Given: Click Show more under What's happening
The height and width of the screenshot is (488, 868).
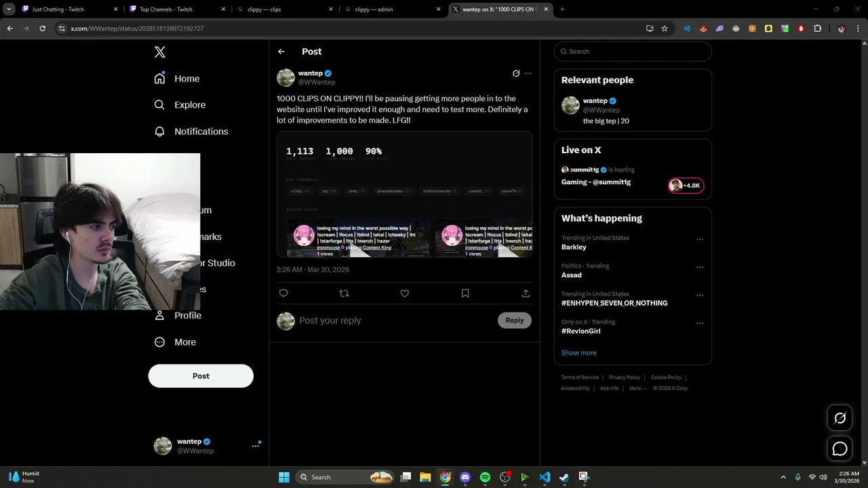Looking at the screenshot, I should pyautogui.click(x=579, y=353).
